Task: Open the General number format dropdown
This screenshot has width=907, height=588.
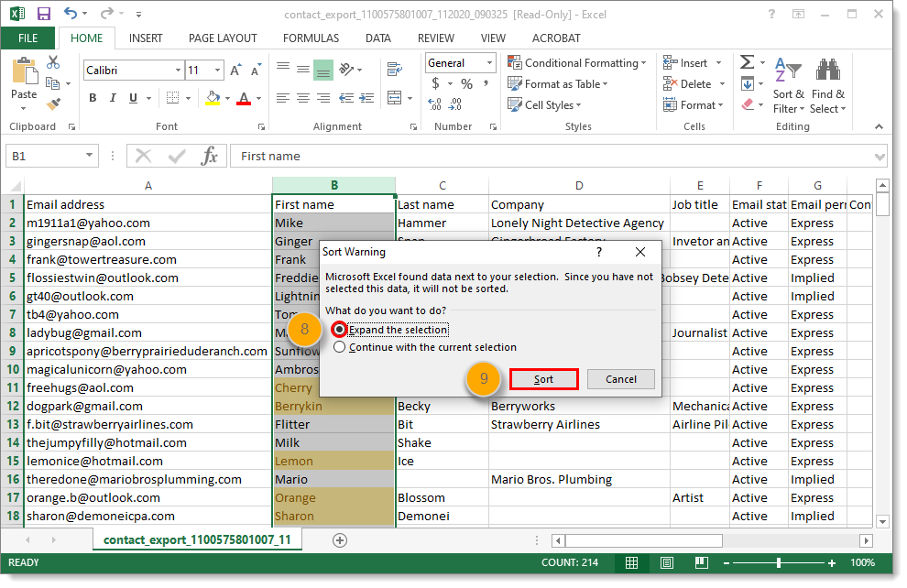Action: click(x=489, y=62)
